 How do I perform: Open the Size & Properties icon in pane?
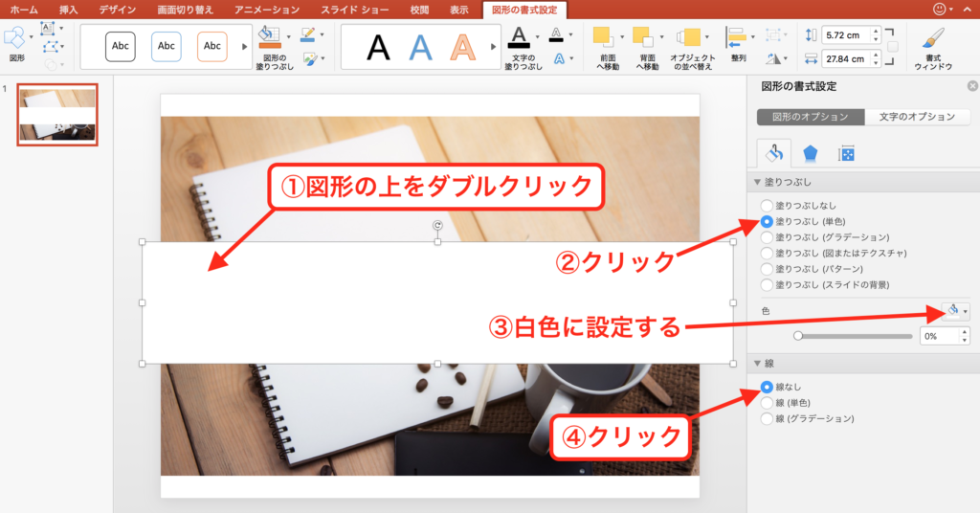[846, 153]
